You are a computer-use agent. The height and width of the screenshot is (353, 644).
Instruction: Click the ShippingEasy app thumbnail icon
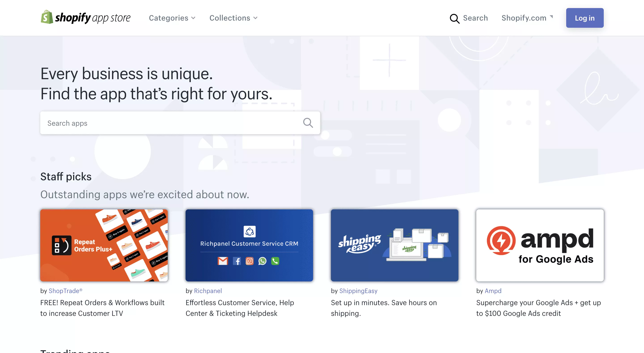[x=395, y=245]
